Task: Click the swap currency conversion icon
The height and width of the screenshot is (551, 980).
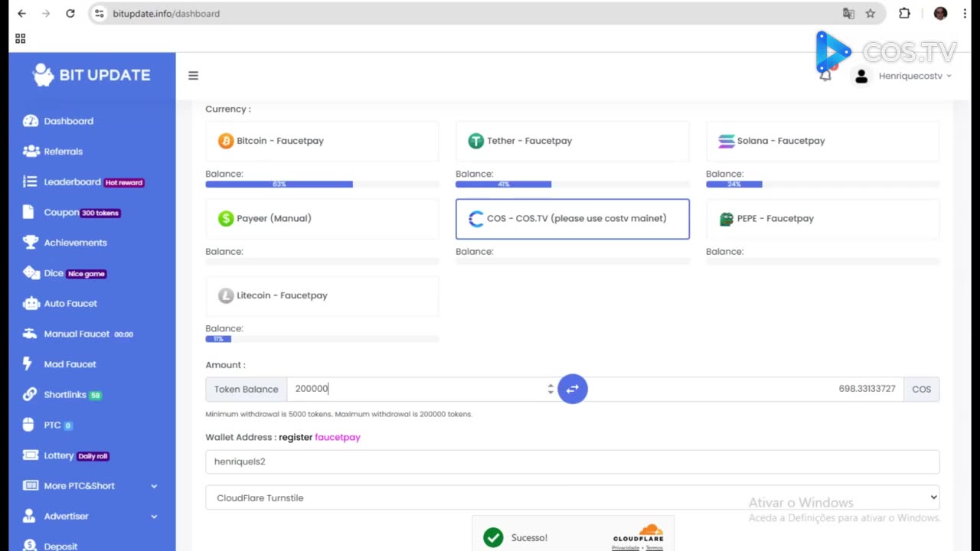Action: (x=572, y=389)
